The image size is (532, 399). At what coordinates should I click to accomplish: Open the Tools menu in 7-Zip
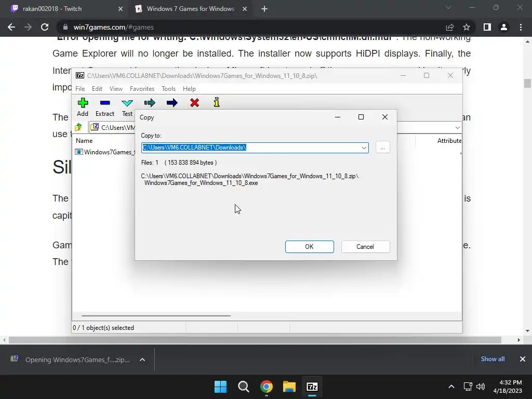(169, 88)
